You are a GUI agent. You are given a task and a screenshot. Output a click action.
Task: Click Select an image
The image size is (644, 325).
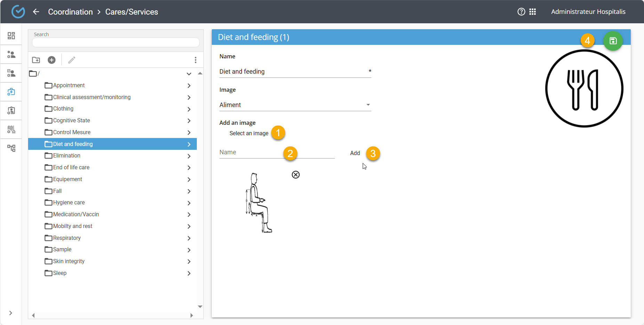click(x=249, y=133)
